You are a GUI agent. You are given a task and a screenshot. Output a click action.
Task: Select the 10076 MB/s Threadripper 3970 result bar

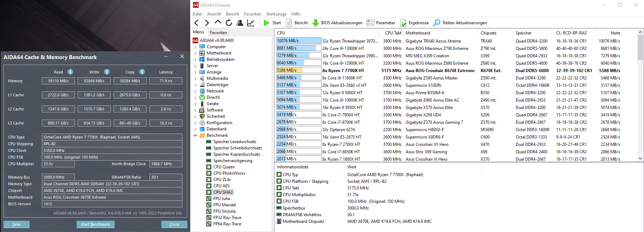coord(299,41)
